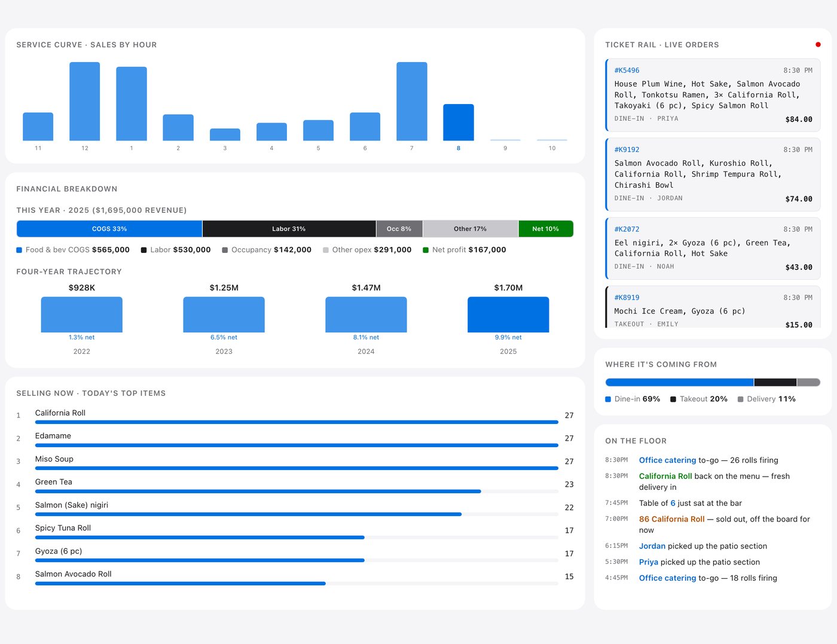Click the Other 17% segment

point(471,229)
